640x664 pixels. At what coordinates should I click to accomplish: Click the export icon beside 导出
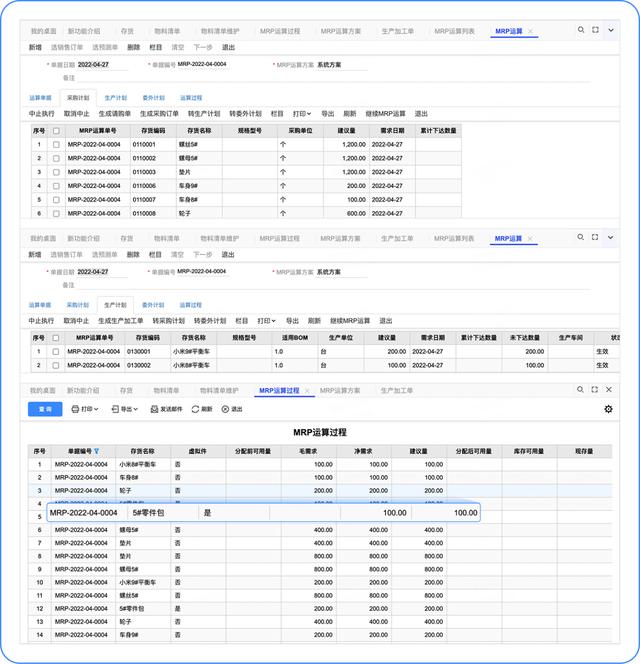point(115,409)
